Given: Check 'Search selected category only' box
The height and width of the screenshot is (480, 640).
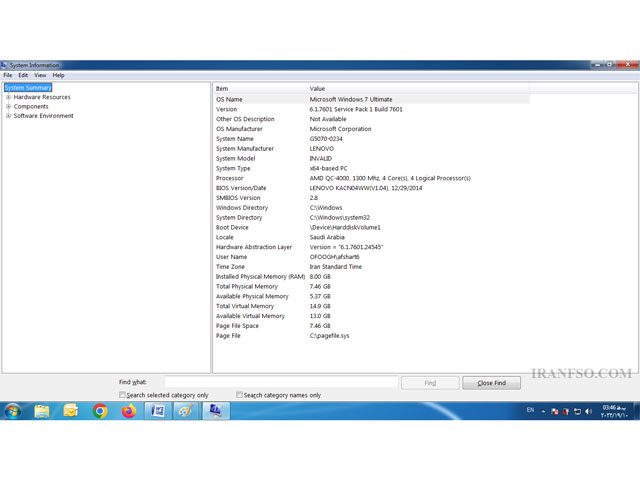Looking at the screenshot, I should [x=122, y=395].
